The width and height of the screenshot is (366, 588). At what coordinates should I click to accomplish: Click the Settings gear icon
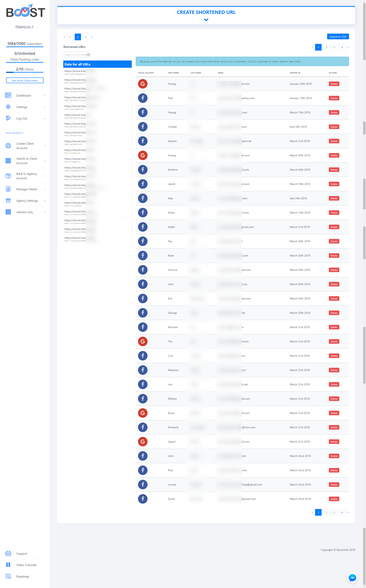[8, 107]
